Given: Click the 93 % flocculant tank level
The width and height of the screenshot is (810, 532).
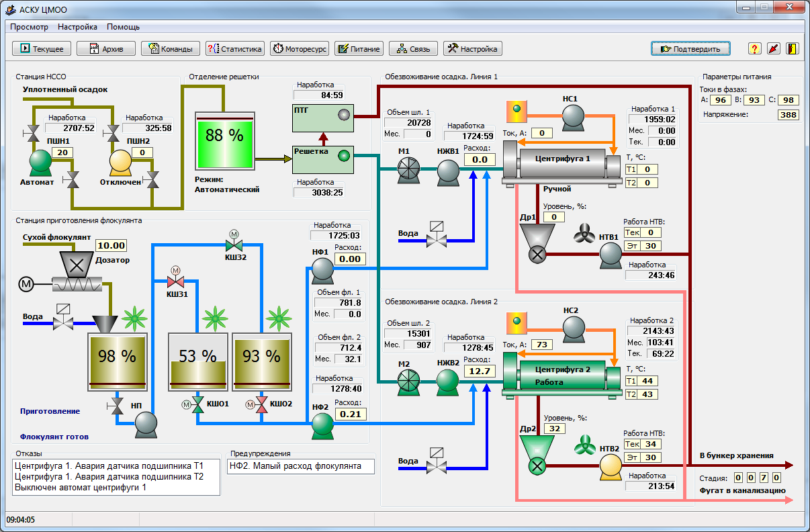Looking at the screenshot, I should [261, 361].
